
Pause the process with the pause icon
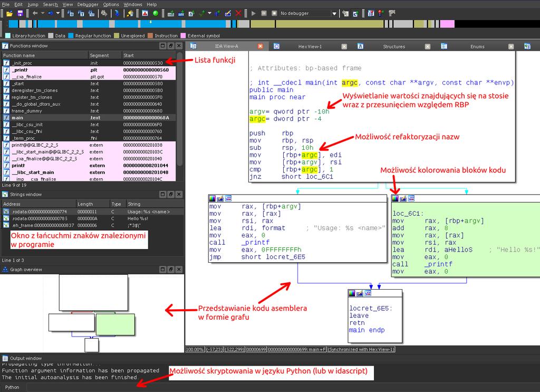click(264, 13)
